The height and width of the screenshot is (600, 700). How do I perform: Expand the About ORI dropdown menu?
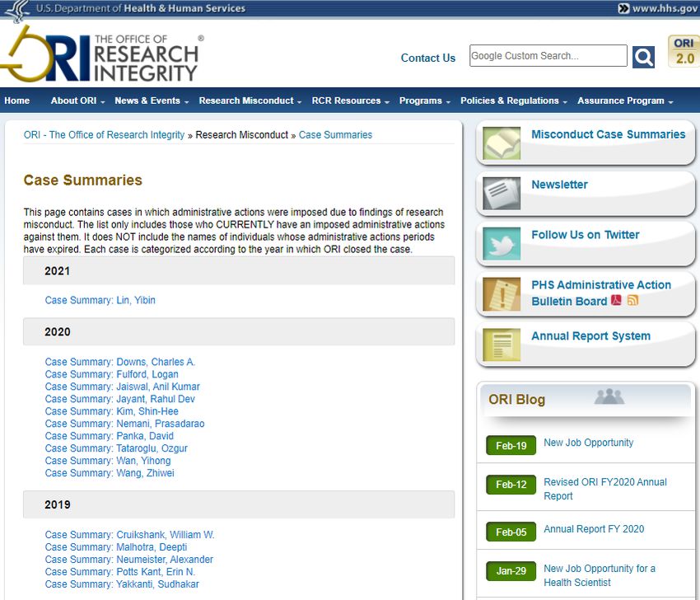click(x=77, y=101)
